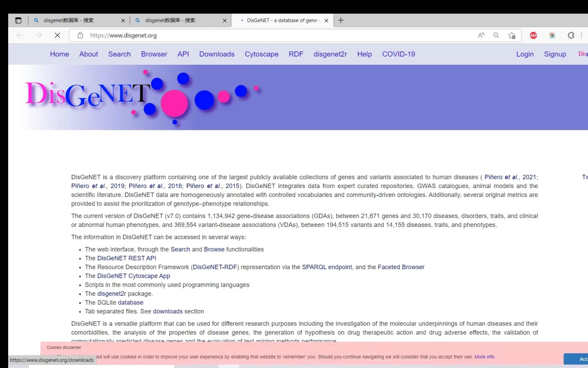Click the DisGeNET logo banner
Viewport: 588px width, 368px height.
click(143, 97)
